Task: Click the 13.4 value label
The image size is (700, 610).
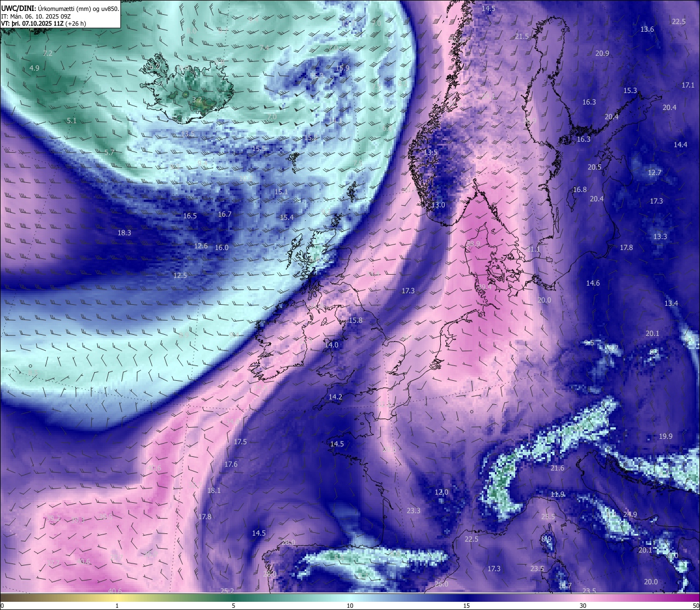Action: pos(671,303)
